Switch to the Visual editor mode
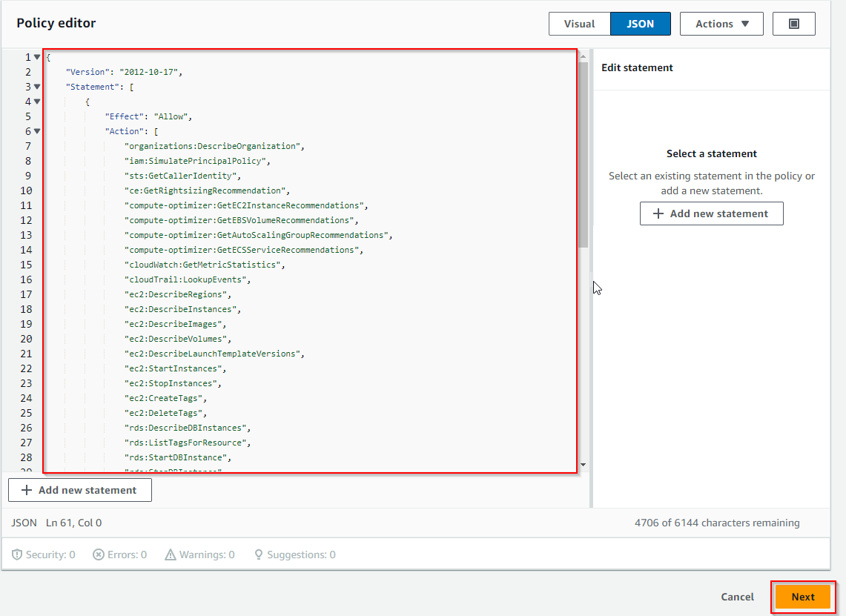The width and height of the screenshot is (846, 616). pyautogui.click(x=579, y=24)
